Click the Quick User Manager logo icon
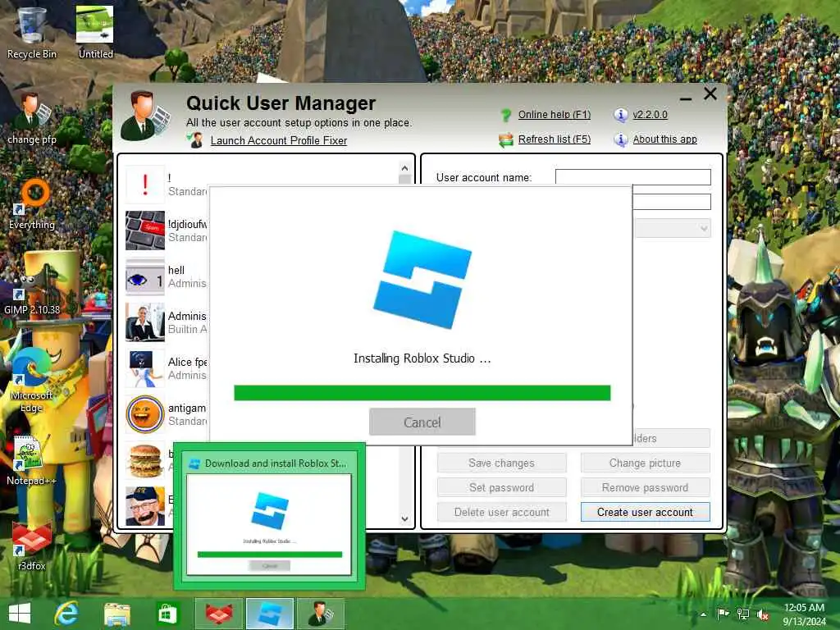This screenshot has width=840, height=630. [x=144, y=116]
